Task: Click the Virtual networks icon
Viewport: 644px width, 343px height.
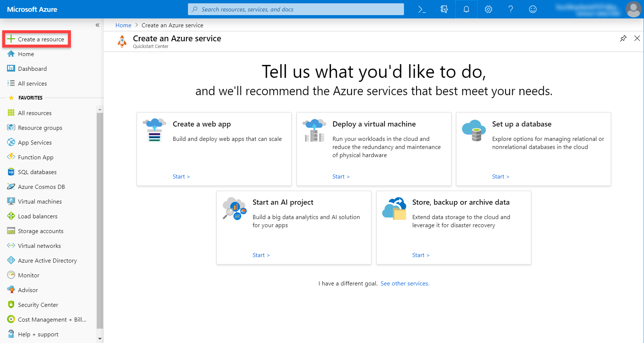Action: click(11, 246)
